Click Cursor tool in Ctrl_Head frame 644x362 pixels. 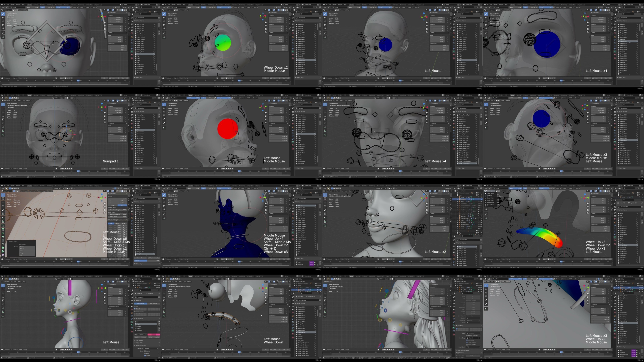click(x=3, y=289)
